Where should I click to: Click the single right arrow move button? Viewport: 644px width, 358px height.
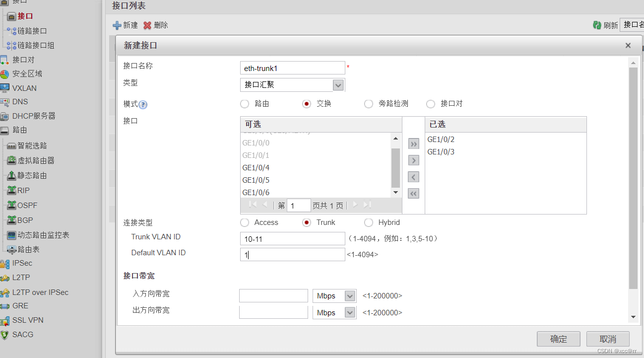pos(413,160)
